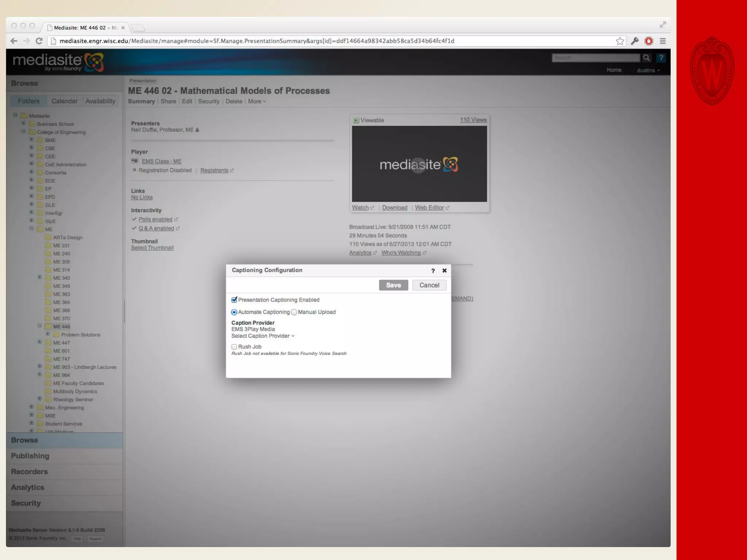This screenshot has height=560, width=747.
Task: Click the Mediasite search input field
Action: click(x=596, y=58)
